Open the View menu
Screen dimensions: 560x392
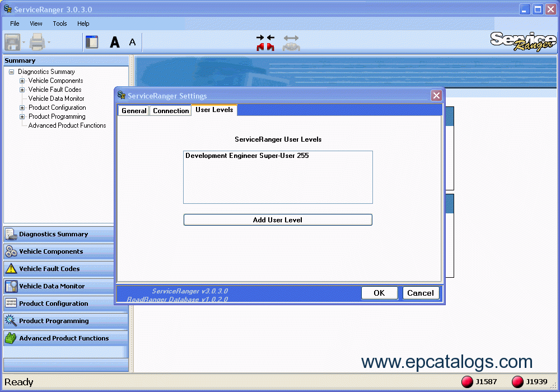pyautogui.click(x=36, y=24)
